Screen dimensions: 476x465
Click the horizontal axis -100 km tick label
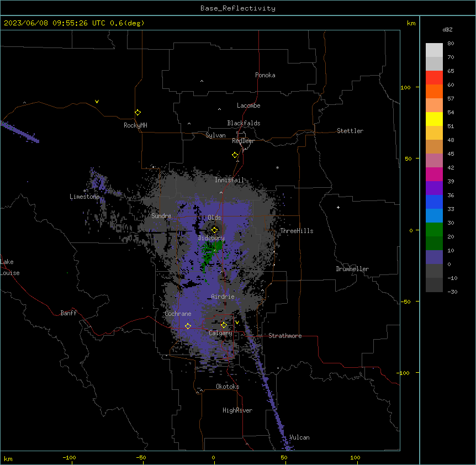(69, 457)
